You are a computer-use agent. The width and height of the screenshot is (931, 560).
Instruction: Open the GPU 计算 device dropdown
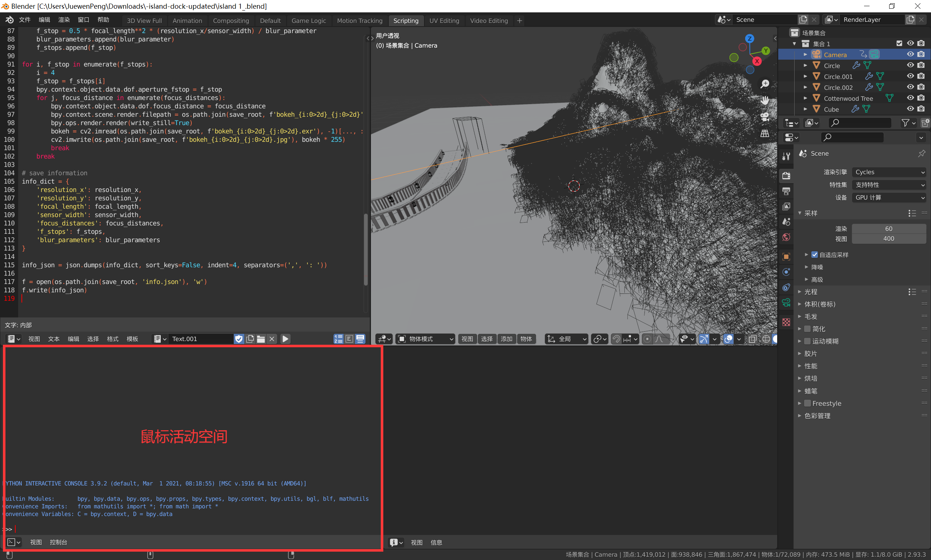click(889, 197)
